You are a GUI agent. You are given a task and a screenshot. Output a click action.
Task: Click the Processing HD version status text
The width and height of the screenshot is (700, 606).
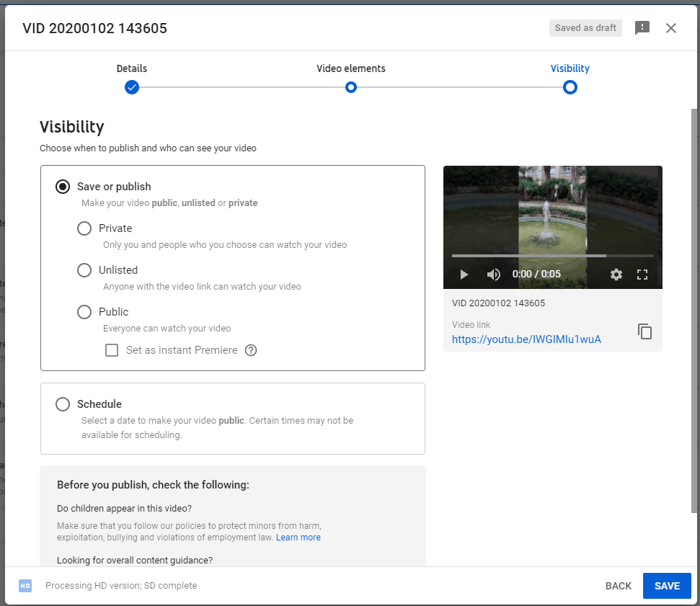(121, 586)
